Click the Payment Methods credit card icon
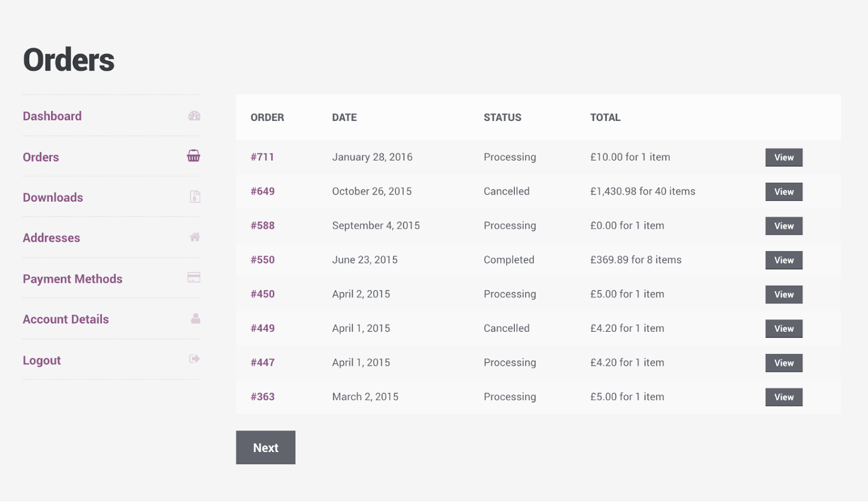 click(194, 278)
